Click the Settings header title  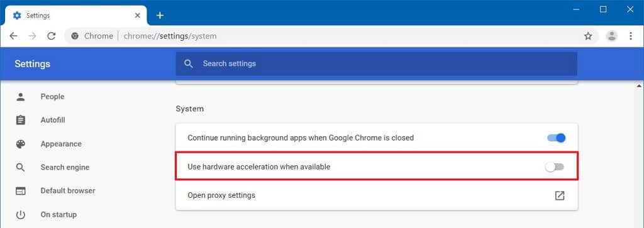(x=33, y=64)
